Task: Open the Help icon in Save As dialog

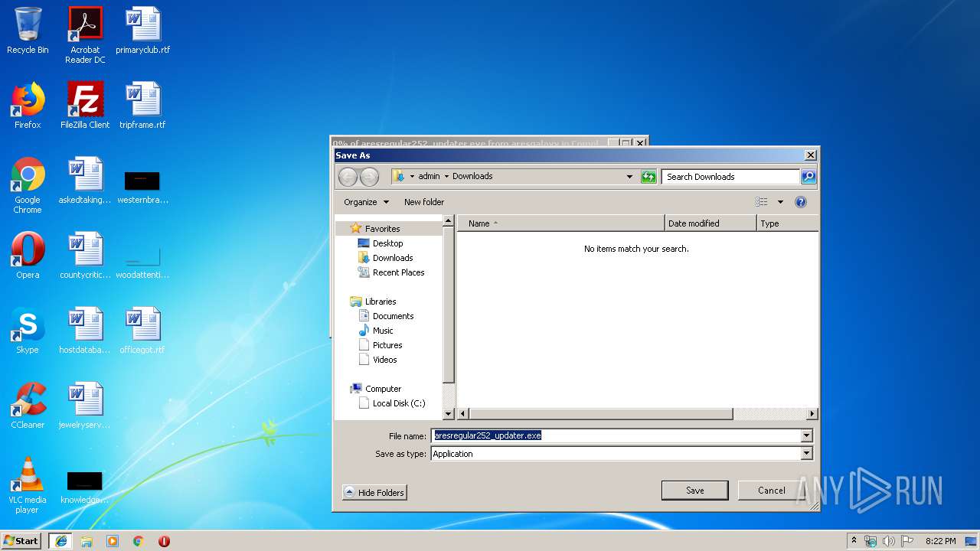Action: (x=801, y=202)
